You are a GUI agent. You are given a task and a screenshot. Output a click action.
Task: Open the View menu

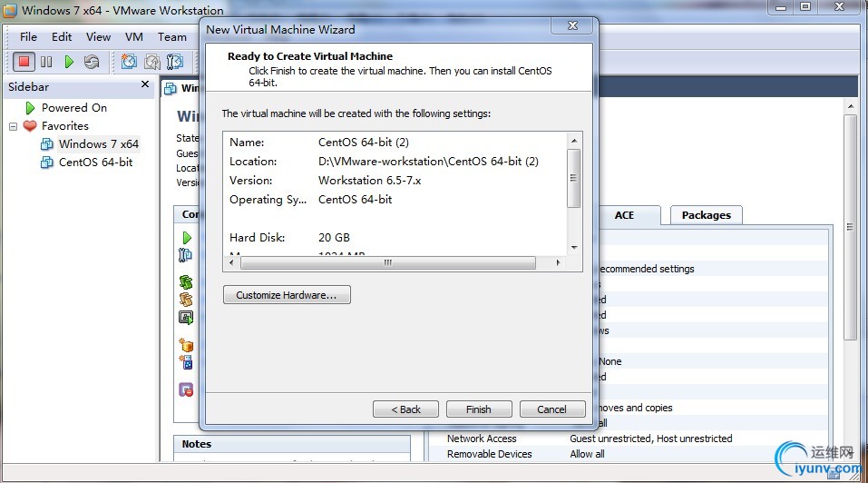coord(98,36)
